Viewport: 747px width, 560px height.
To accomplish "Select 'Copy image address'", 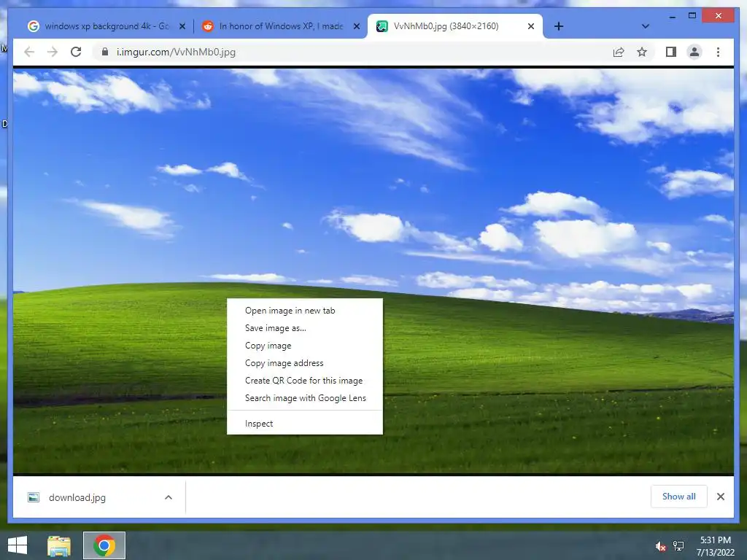I will [x=305, y=363].
